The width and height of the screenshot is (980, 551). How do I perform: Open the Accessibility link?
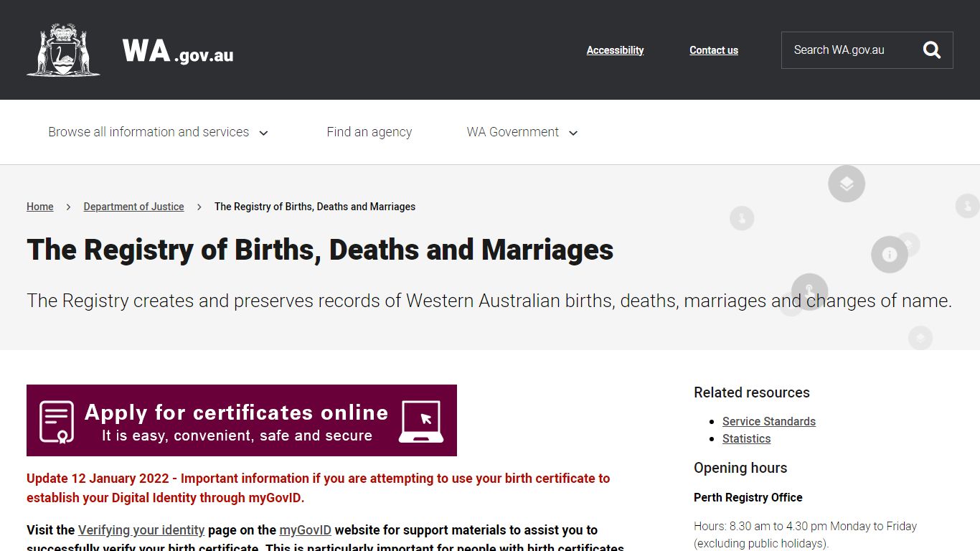tap(615, 50)
